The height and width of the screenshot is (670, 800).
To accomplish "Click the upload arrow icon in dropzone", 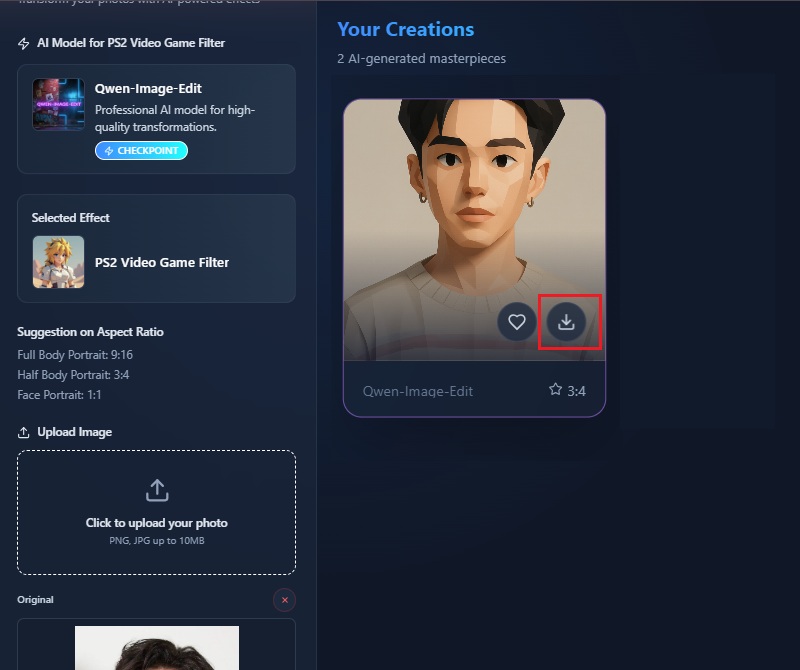I will click(157, 490).
